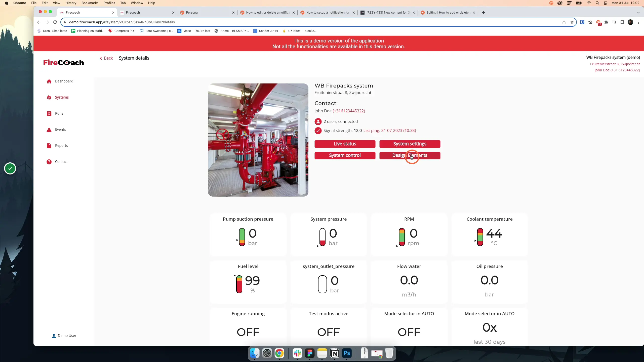Open the History menu
This screenshot has width=644, height=362.
71,3
